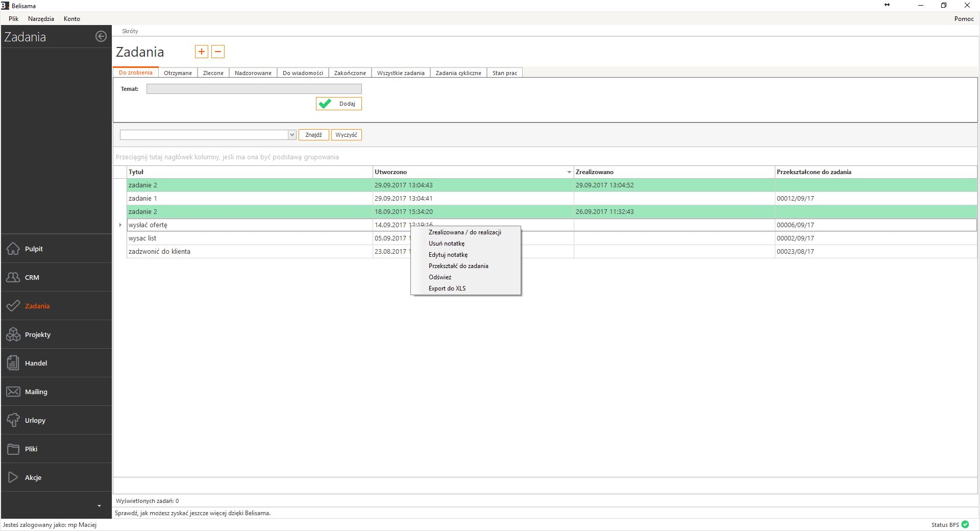Switch to the Zakończone tab
Viewport: 980px width, 531px height.
click(x=350, y=73)
